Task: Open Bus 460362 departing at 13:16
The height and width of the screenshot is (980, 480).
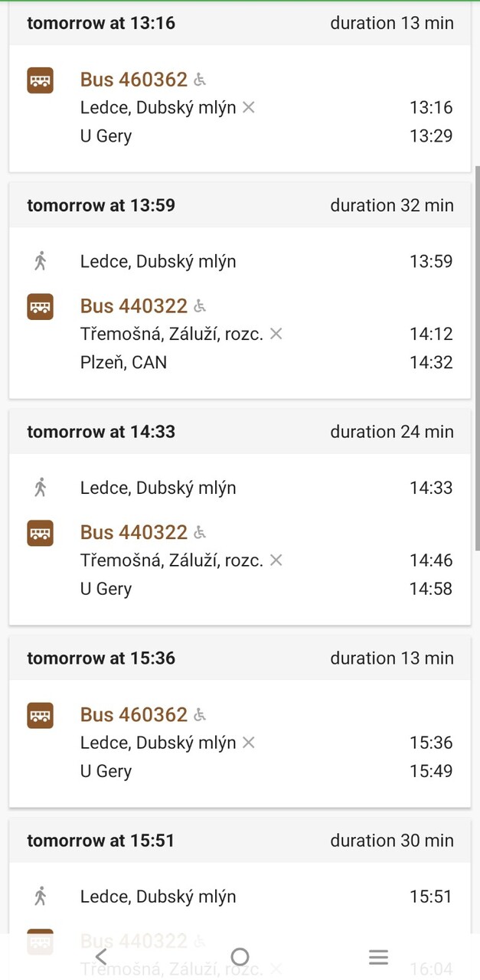Action: coord(134,80)
